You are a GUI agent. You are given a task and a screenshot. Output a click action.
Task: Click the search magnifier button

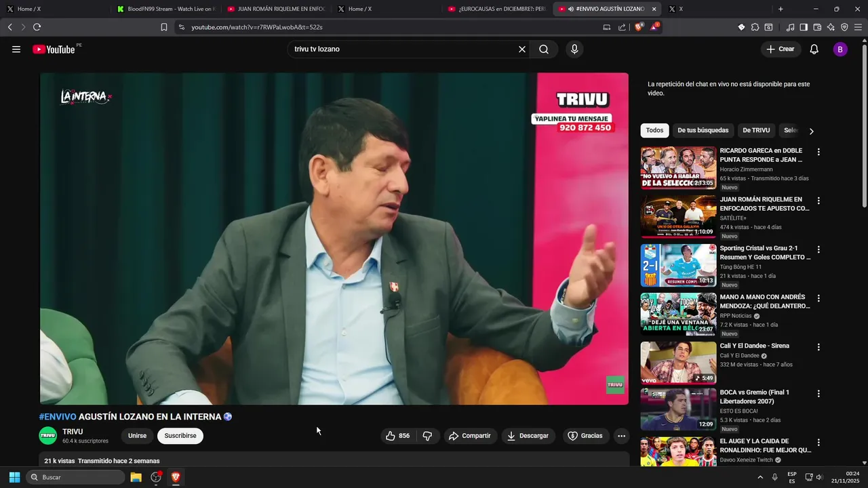(x=544, y=49)
